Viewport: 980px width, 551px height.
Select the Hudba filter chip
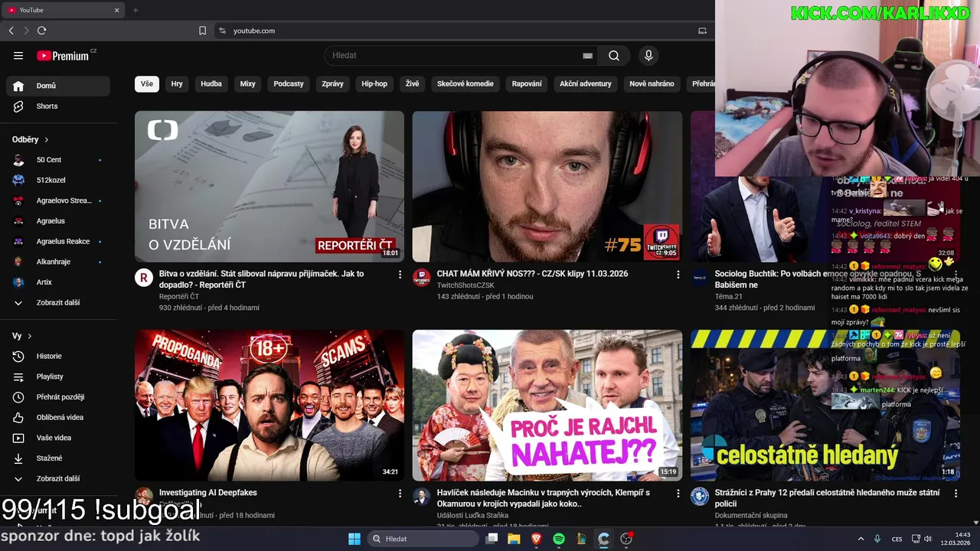pyautogui.click(x=211, y=84)
